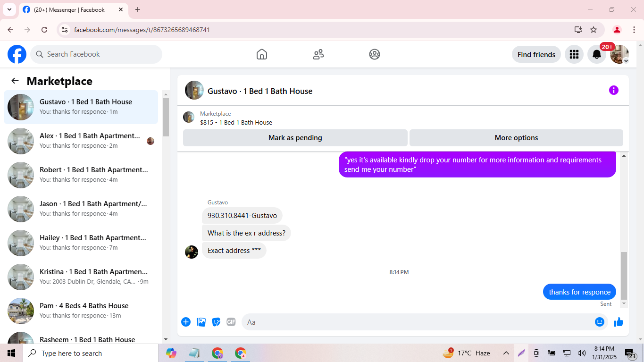Open the Chrome profile icon

coord(617,30)
